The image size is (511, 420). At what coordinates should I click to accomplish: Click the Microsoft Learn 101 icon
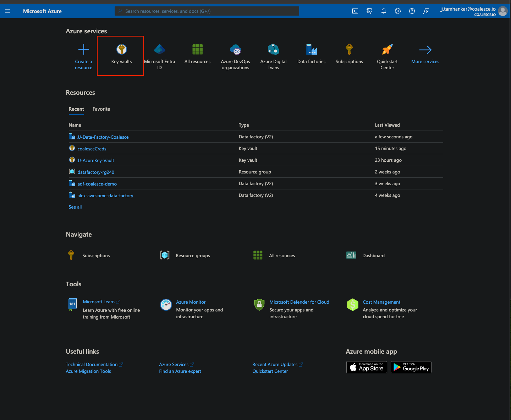72,304
